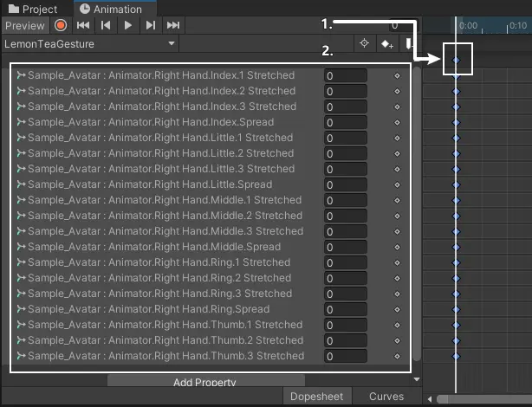Click keyframe diamond icon for Little.Spread

(x=398, y=184)
